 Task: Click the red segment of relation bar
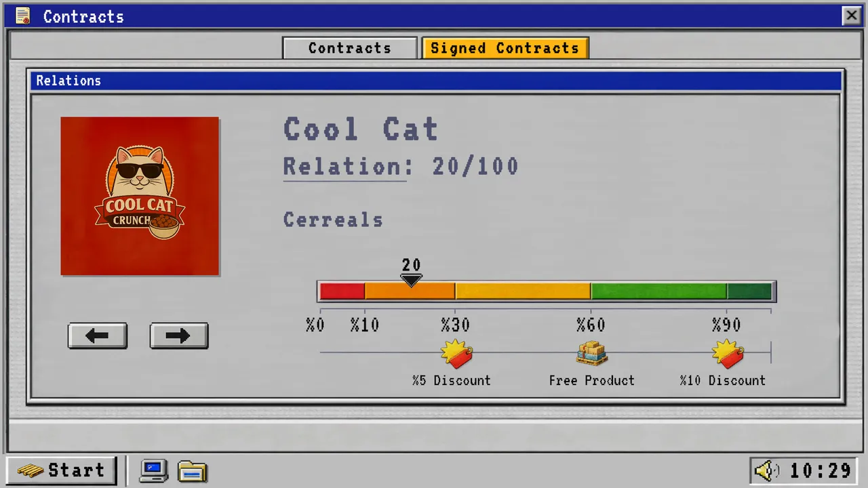pyautogui.click(x=342, y=291)
